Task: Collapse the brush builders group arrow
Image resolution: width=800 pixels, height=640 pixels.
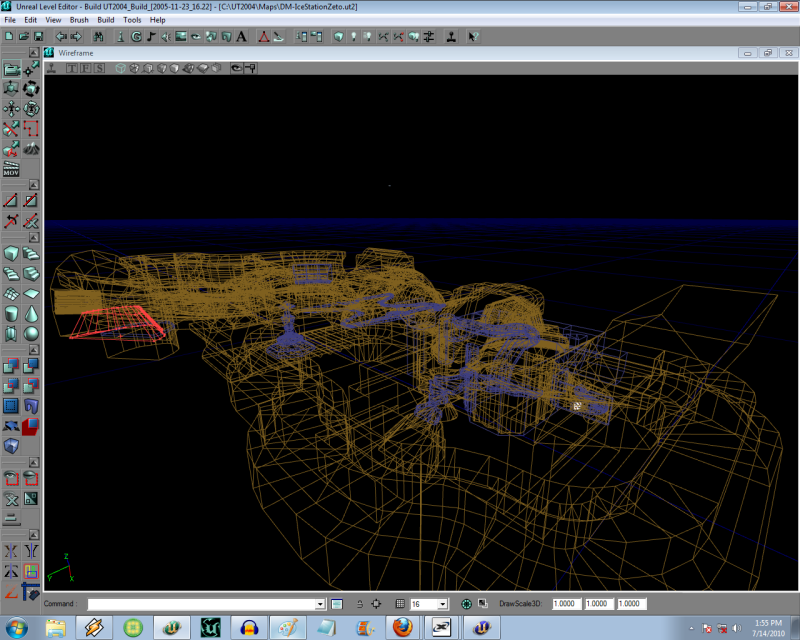Action: click(x=34, y=237)
